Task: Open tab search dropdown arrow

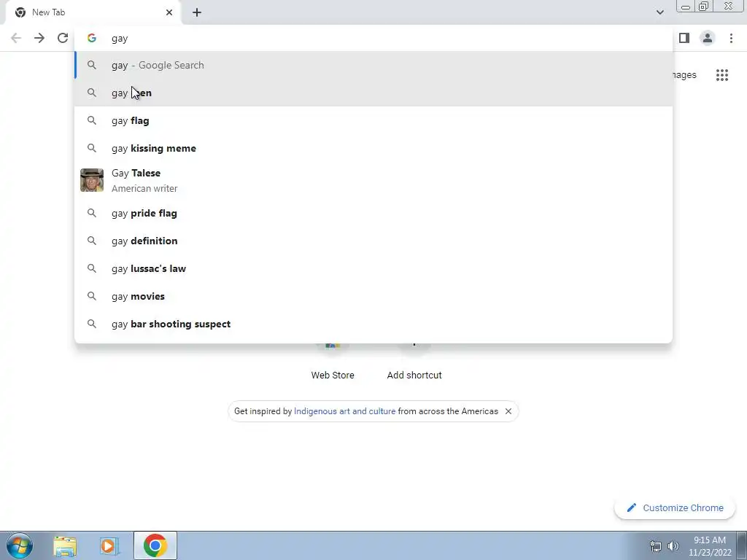Action: tap(659, 12)
